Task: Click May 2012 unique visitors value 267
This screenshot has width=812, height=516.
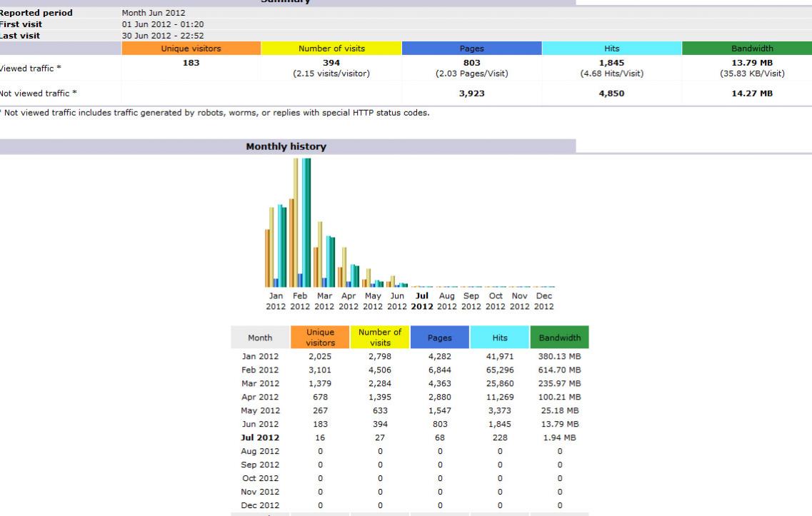Action: pos(320,410)
